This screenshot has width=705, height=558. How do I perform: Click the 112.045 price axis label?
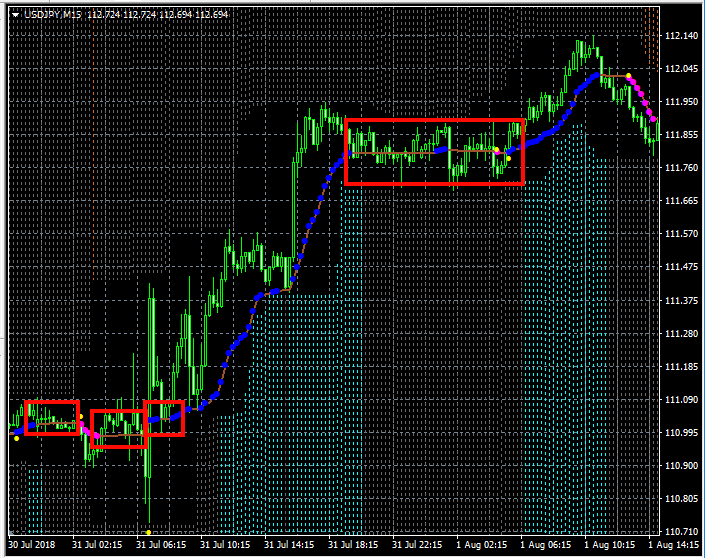pyautogui.click(x=682, y=69)
